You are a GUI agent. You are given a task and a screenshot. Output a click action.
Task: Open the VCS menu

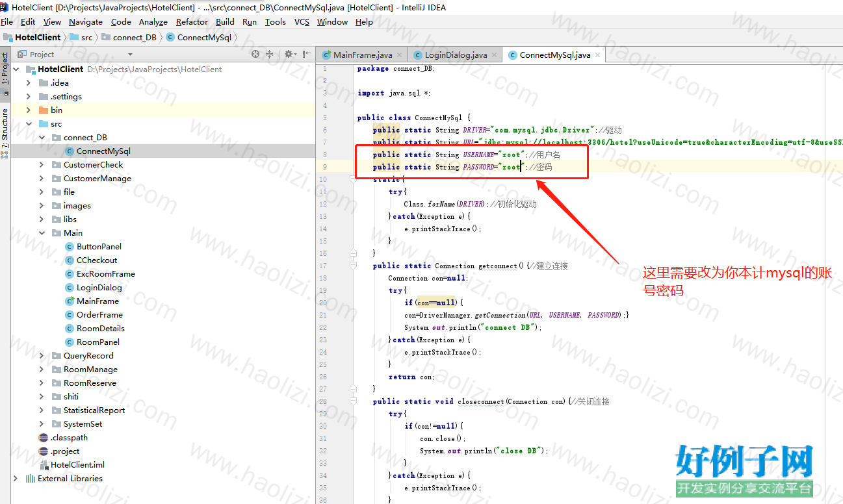(x=302, y=22)
